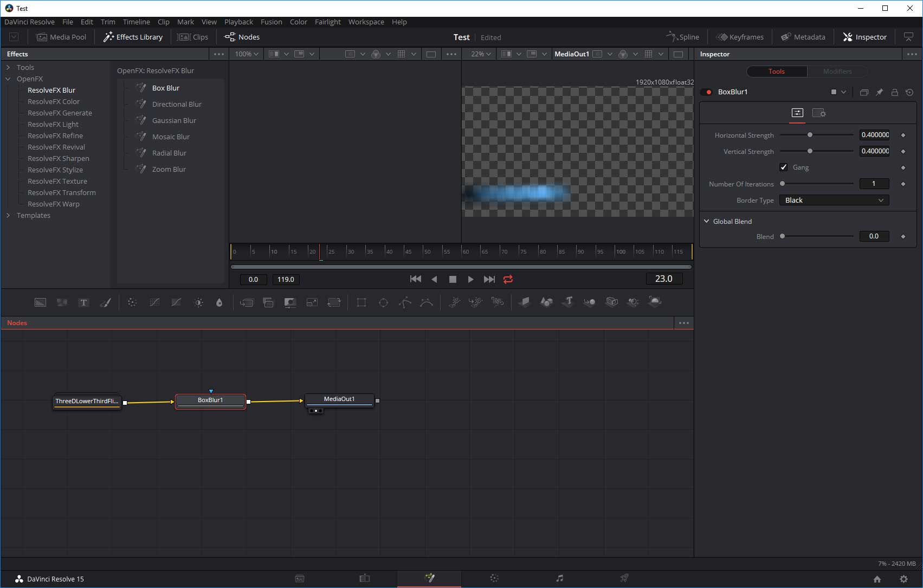Switch to the Modifiers tab in Inspector

tap(837, 72)
